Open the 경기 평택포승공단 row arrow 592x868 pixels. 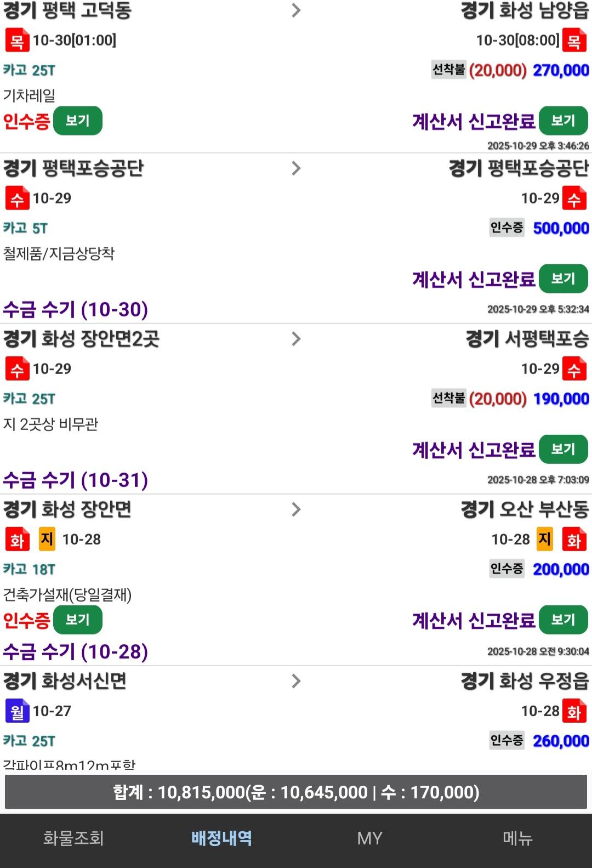pyautogui.click(x=296, y=168)
